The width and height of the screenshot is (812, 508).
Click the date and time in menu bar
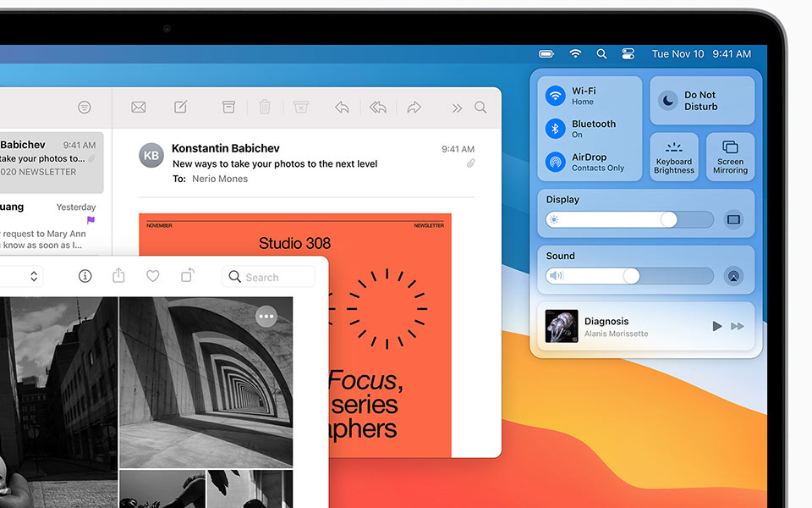tap(701, 54)
